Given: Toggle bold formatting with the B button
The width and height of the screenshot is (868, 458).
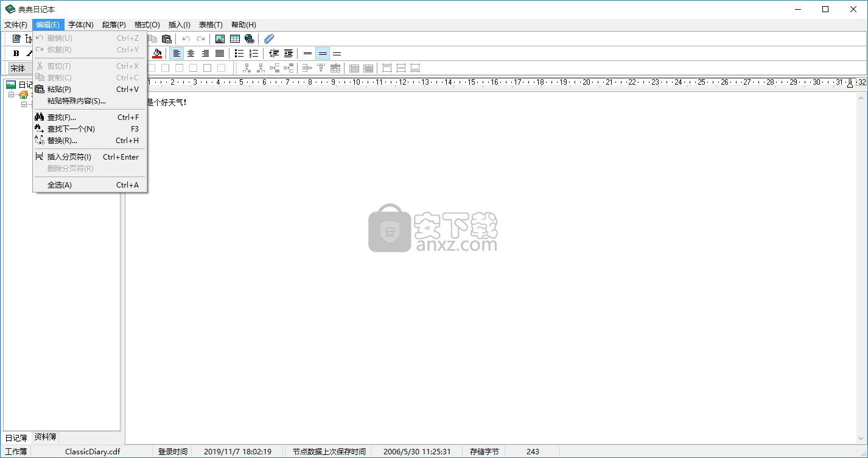Looking at the screenshot, I should pos(16,53).
